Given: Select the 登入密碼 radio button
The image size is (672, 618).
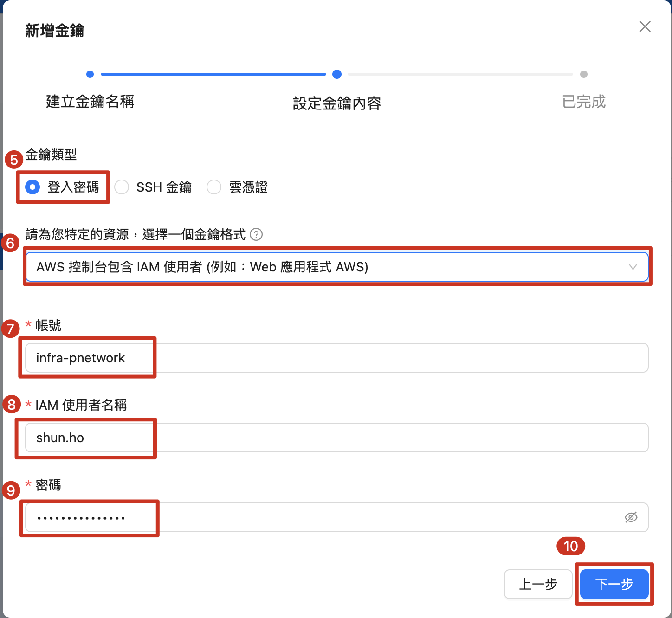Looking at the screenshot, I should point(32,187).
